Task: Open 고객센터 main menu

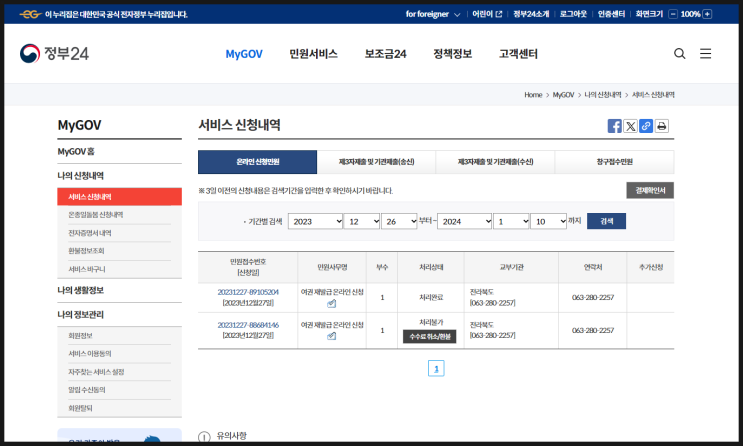Action: click(x=518, y=54)
